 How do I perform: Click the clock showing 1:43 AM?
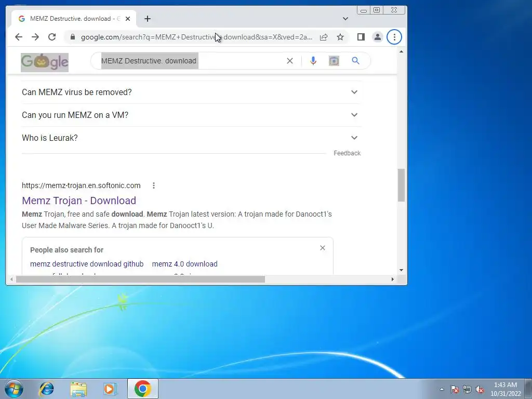click(506, 389)
